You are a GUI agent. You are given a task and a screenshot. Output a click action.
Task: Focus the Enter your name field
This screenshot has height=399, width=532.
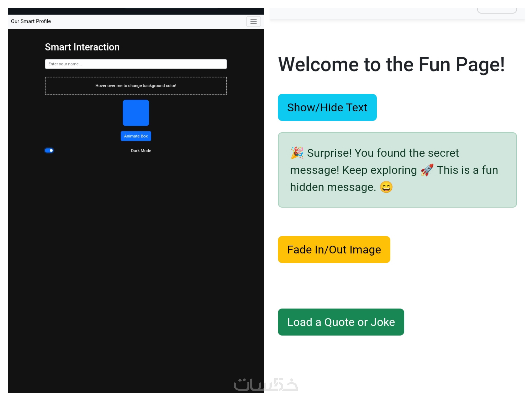click(x=136, y=64)
